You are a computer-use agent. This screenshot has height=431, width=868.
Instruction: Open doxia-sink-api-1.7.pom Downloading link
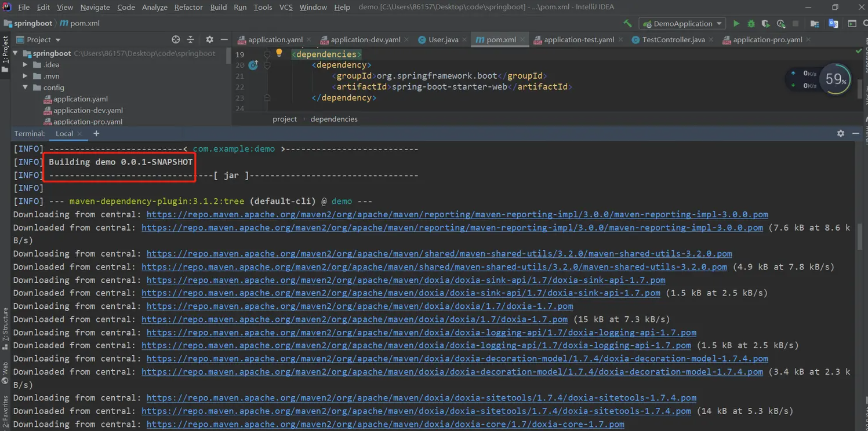coord(406,280)
